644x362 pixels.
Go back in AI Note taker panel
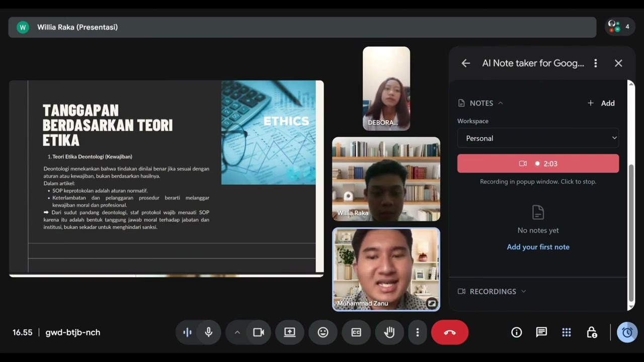tap(466, 63)
